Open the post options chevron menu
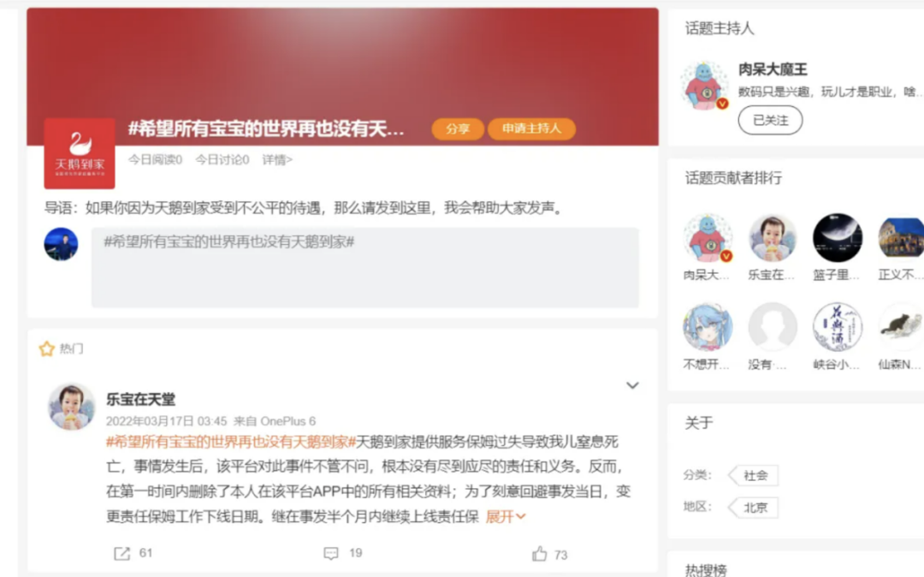924x577 pixels. click(x=632, y=385)
